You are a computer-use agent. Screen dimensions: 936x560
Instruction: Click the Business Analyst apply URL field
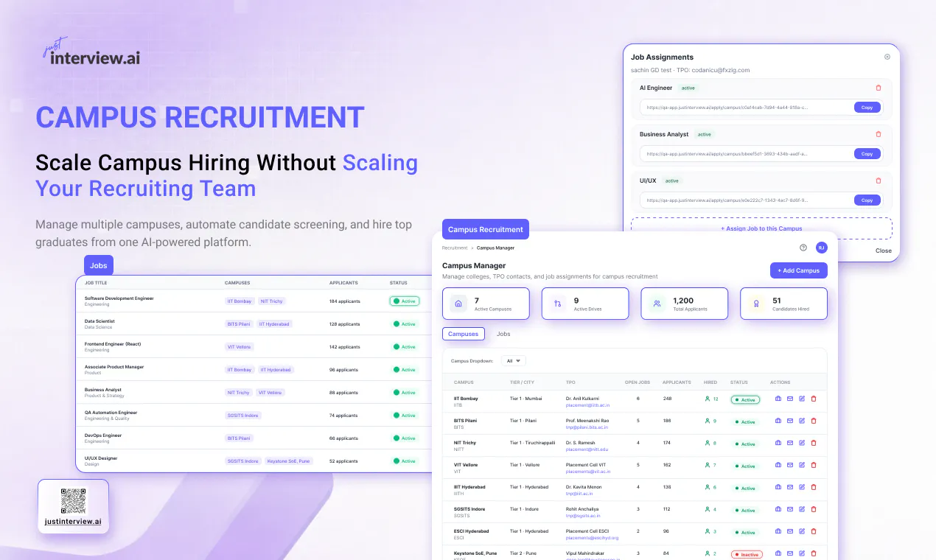point(761,154)
